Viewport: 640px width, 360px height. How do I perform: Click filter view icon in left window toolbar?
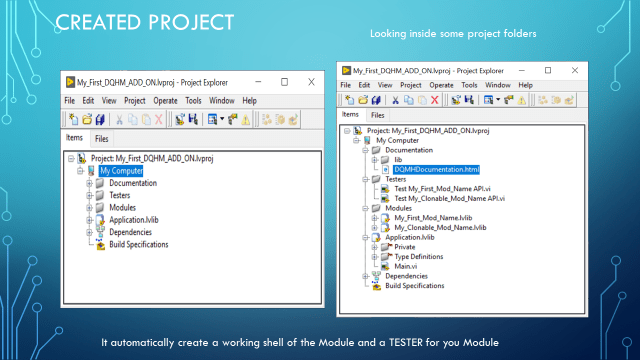[x=212, y=119]
